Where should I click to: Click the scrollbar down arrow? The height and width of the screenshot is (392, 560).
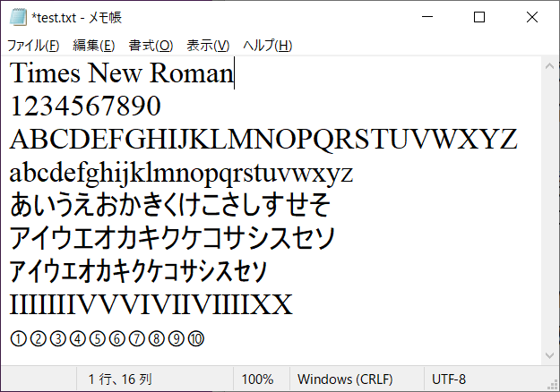tap(549, 355)
